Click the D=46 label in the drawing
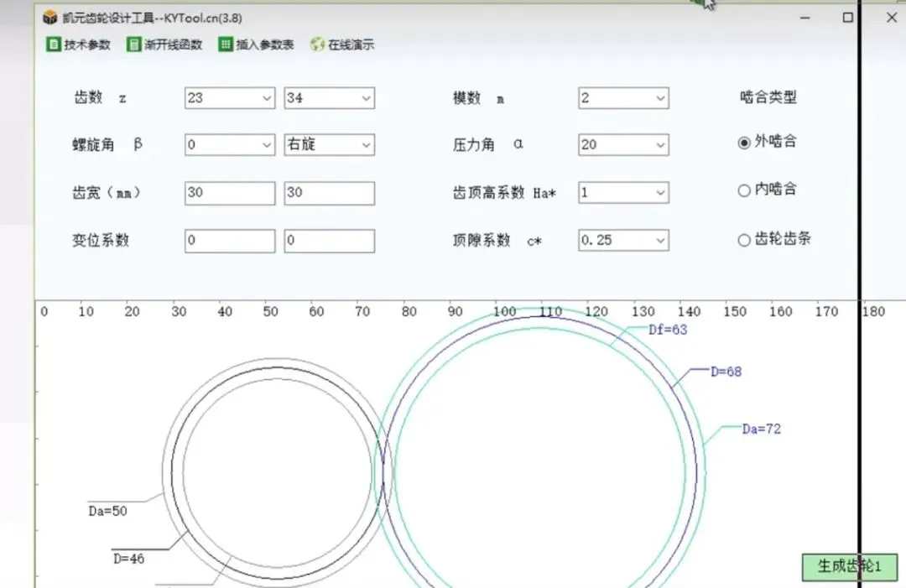This screenshot has width=906, height=588. pyautogui.click(x=128, y=559)
